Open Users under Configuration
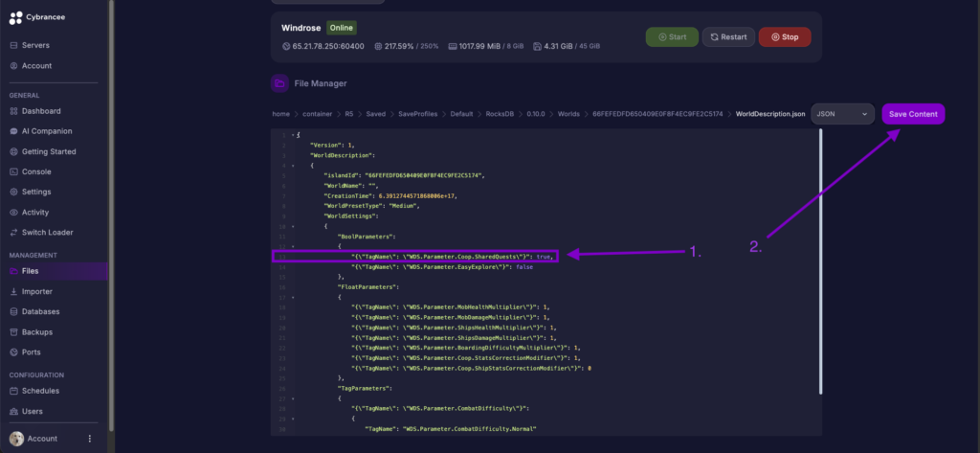Image resolution: width=980 pixels, height=453 pixels. tap(33, 411)
